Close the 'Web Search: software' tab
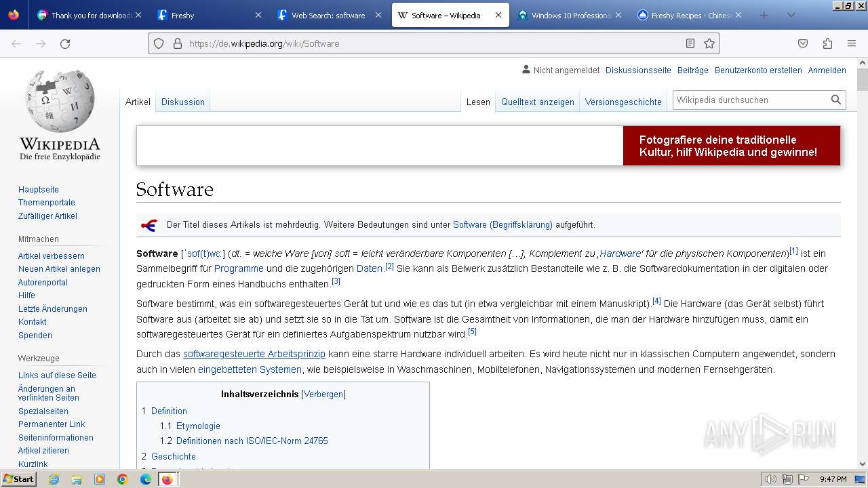 (378, 15)
